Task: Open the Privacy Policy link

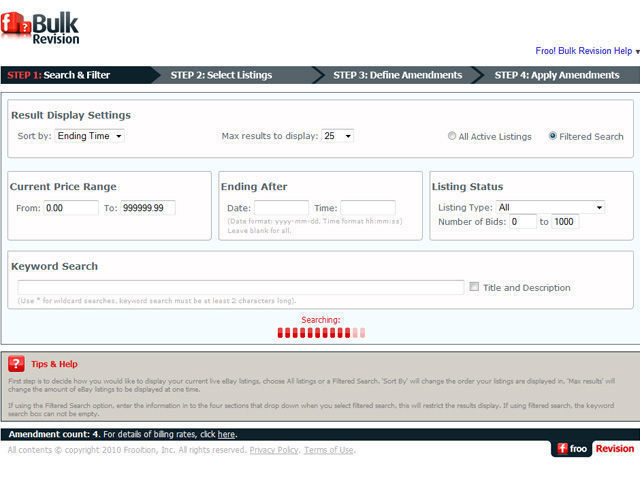Action: tap(274, 450)
